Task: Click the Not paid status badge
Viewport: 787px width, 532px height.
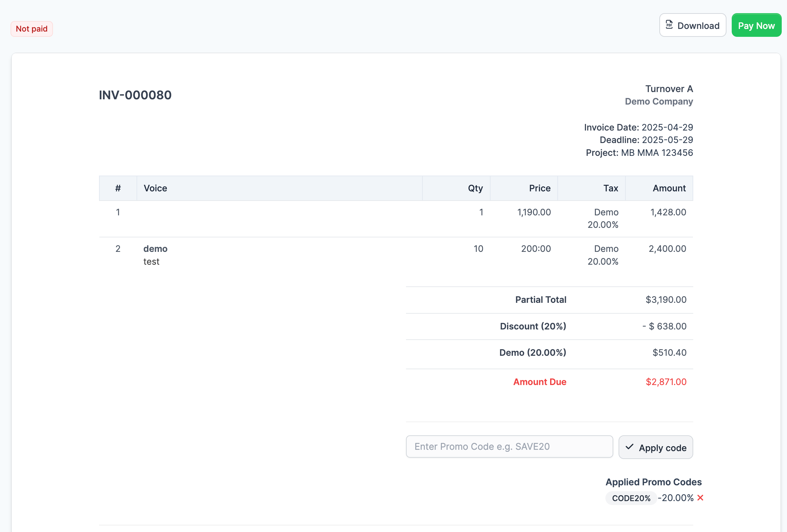Action: 32,29
